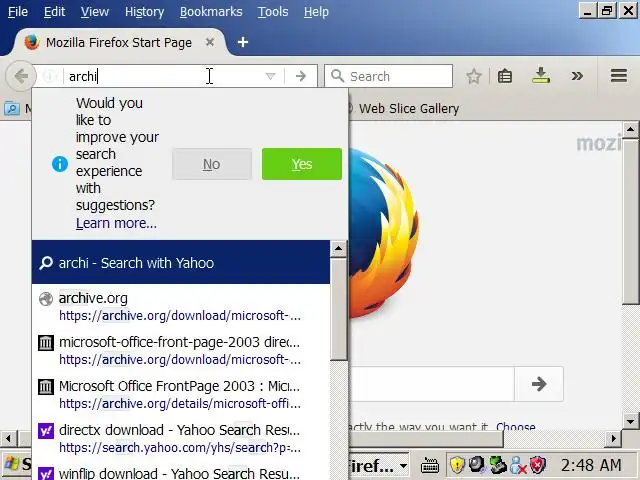Click the Windows Start button
This screenshot has width=640, height=480.
[x=16, y=465]
